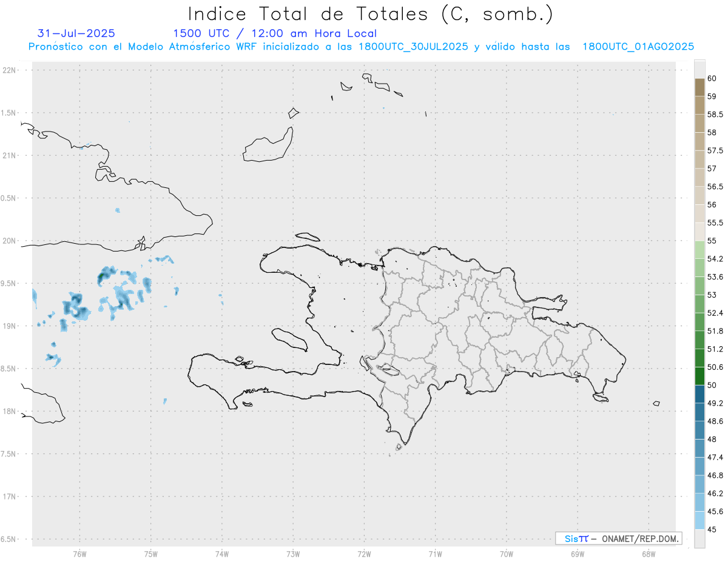Click the color bar value '46.2'
The image size is (728, 562).
(715, 493)
